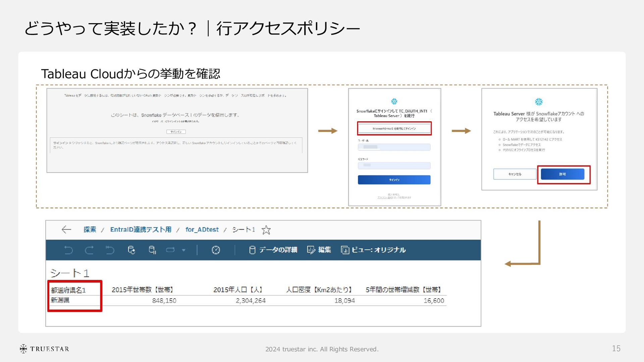Click Microsoft EntraID sign-in button

pos(394,128)
